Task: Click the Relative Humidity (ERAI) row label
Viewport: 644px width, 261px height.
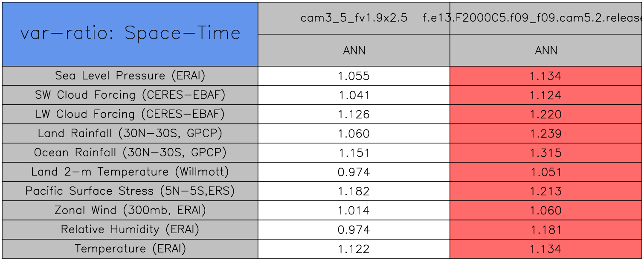Action: [x=130, y=229]
